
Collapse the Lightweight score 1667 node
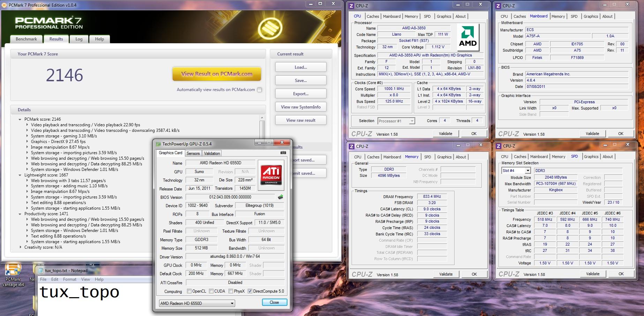[20, 175]
